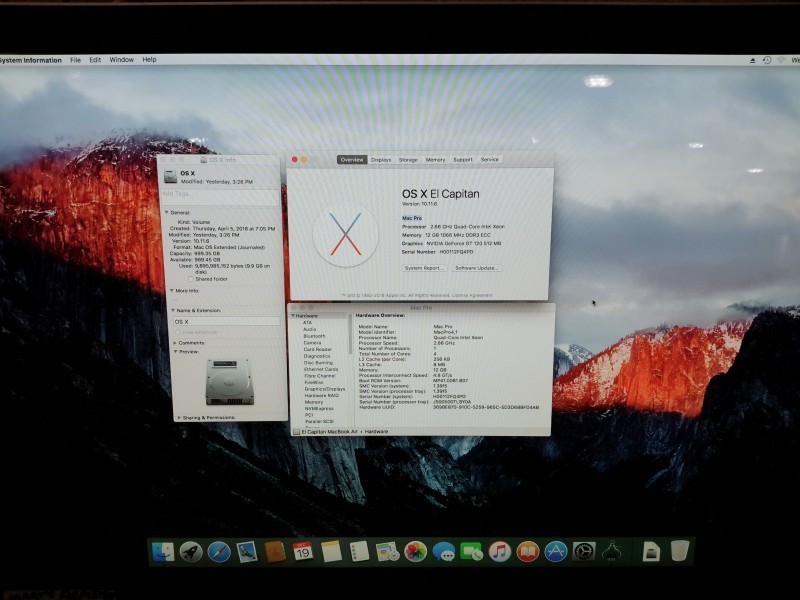
Task: Open the Notes app in Dock
Action: 331,551
